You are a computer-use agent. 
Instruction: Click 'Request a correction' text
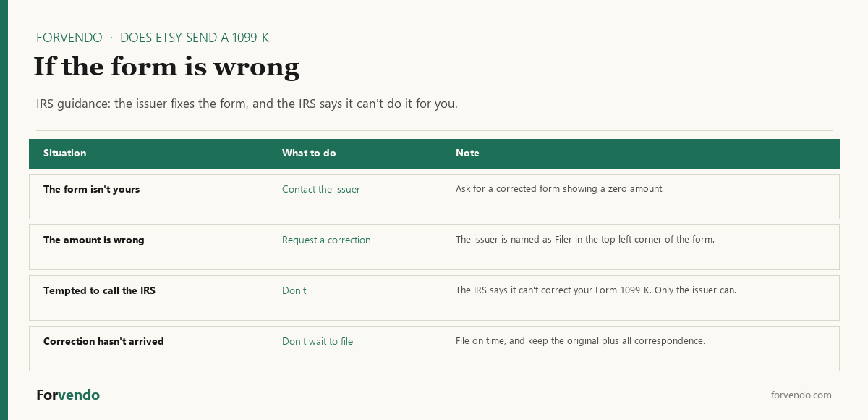pos(326,240)
